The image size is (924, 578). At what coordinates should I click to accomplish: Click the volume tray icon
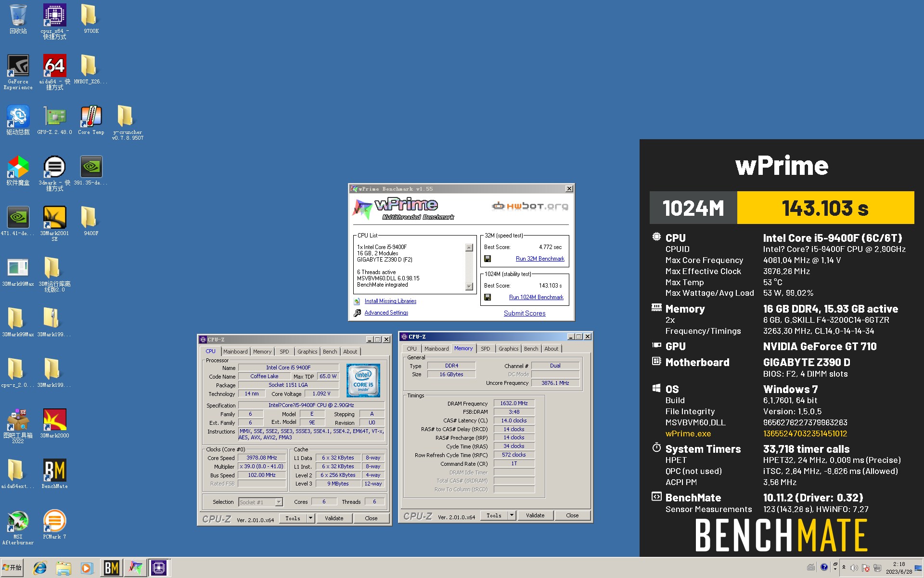click(x=854, y=568)
